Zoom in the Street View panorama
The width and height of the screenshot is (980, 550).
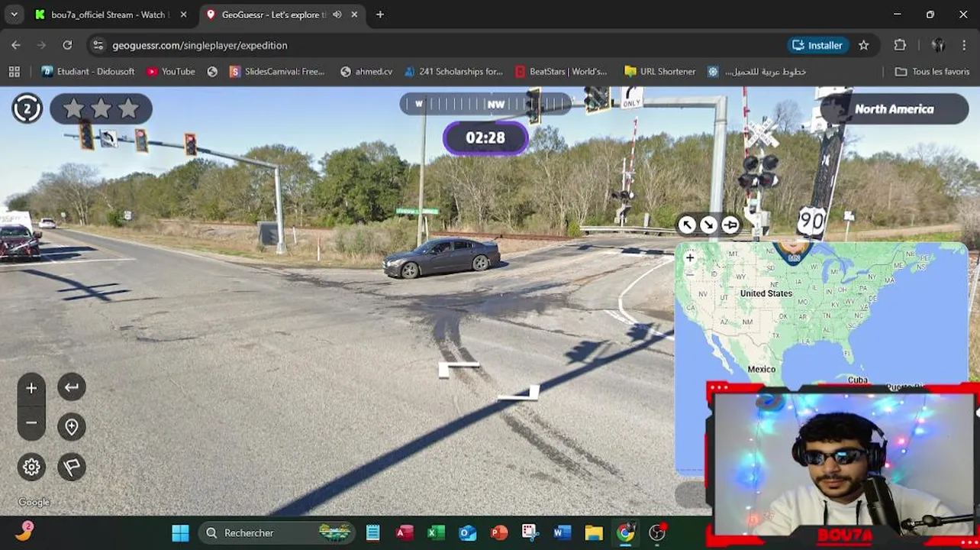coord(31,388)
